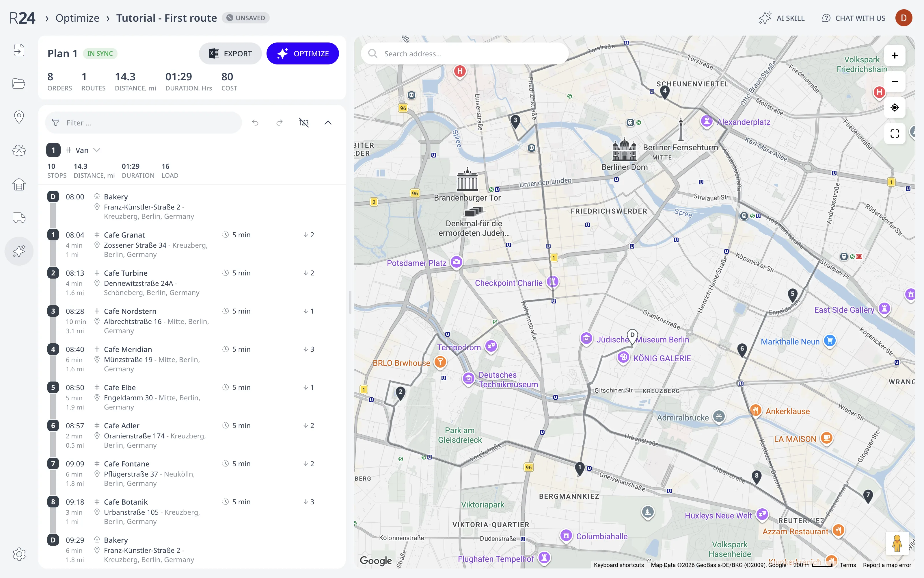The width and height of the screenshot is (924, 578).
Task: Zoom in on the map
Action: coord(895,56)
